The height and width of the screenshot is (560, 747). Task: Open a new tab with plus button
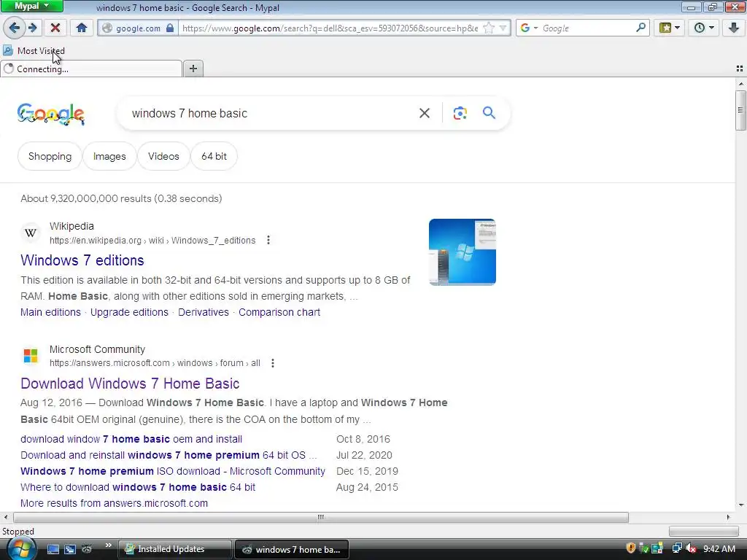[193, 69]
